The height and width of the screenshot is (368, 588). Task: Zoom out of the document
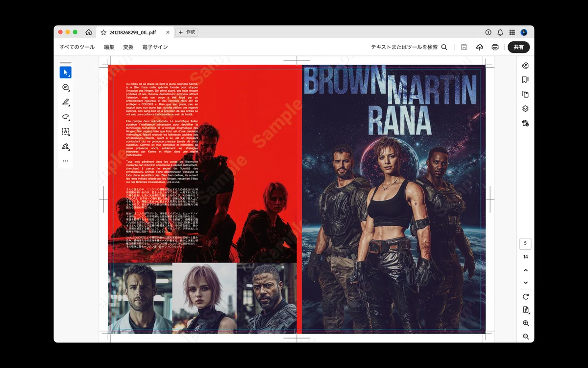coord(526,337)
